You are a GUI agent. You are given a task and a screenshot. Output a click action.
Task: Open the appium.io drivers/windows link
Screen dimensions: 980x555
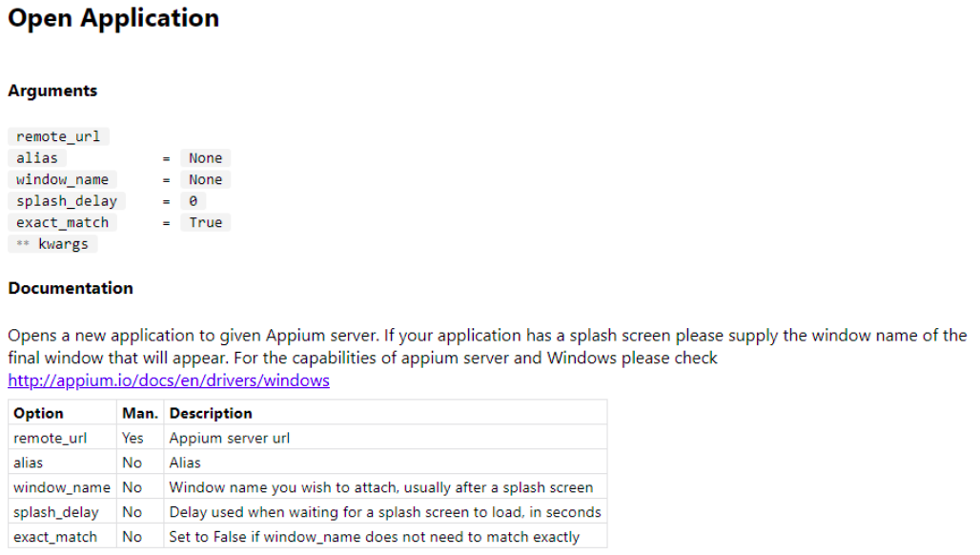point(169,380)
